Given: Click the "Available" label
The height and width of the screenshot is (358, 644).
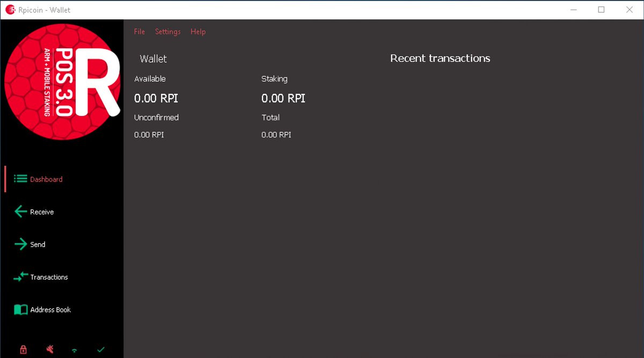Looking at the screenshot, I should pos(150,79).
